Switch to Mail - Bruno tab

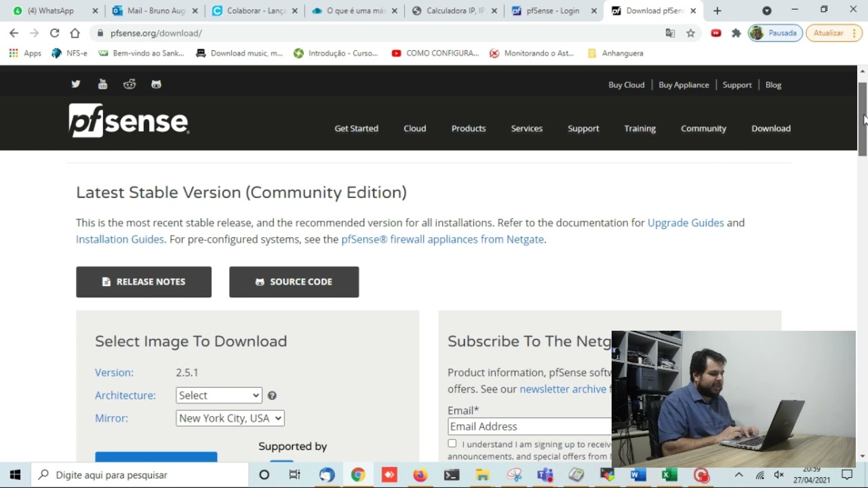click(x=155, y=11)
